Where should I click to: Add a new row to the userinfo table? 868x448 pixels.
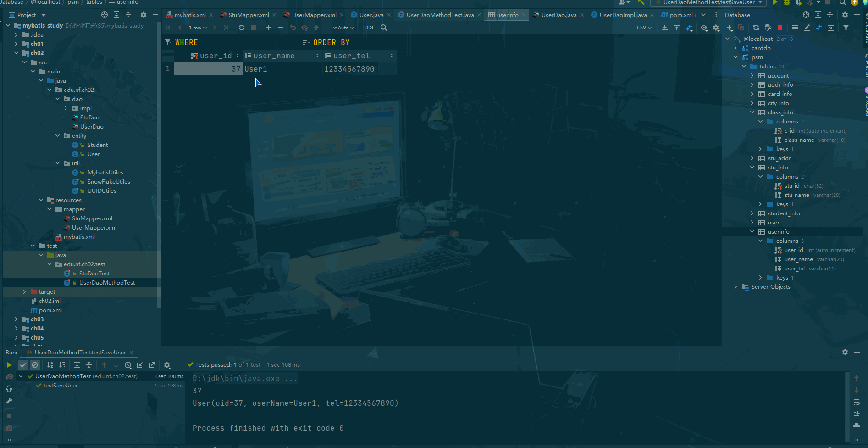point(268,28)
